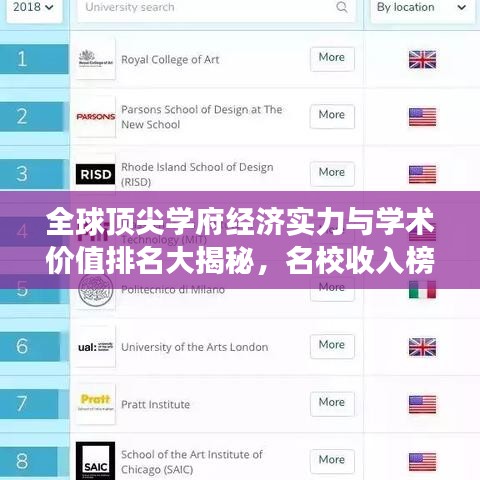Screen dimensions: 480x480
Task: Click More for University of the Arts London
Action: (x=332, y=346)
